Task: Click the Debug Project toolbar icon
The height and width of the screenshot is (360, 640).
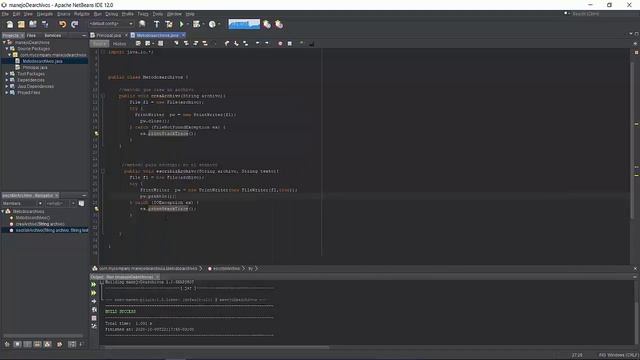Action: tap(196, 24)
